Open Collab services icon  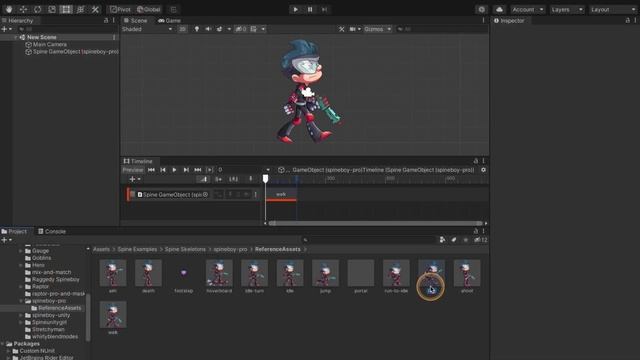[x=482, y=9]
